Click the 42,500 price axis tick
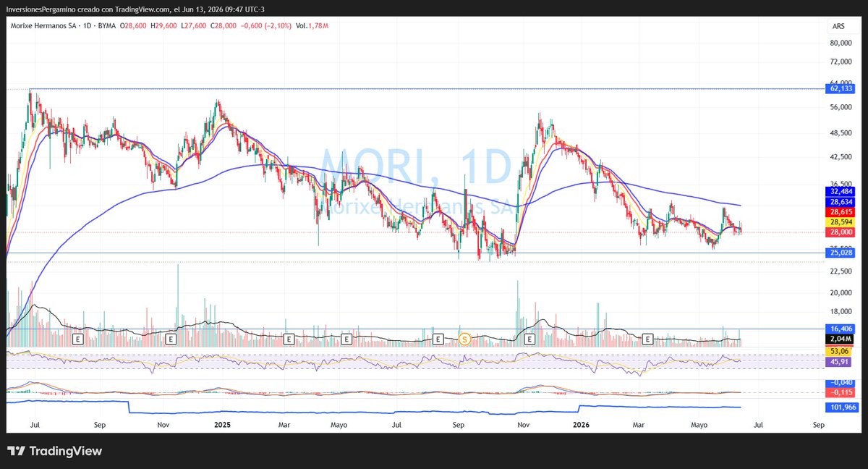Screen dimensions: 868x469 (x=839, y=156)
